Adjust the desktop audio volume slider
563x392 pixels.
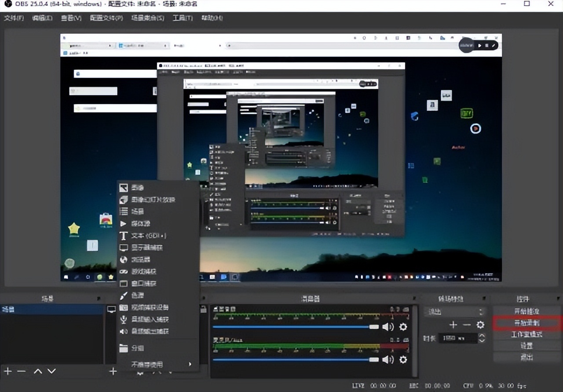click(x=374, y=327)
